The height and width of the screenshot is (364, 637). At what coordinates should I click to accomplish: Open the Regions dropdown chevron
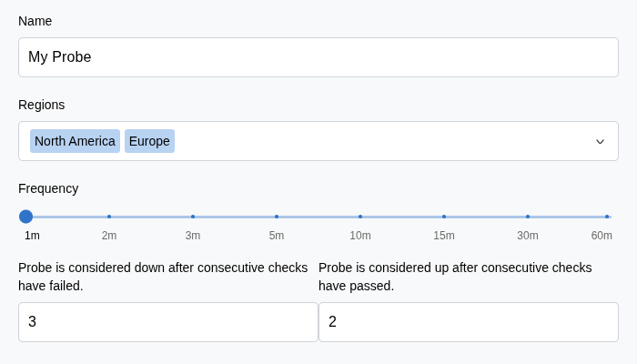[600, 141]
